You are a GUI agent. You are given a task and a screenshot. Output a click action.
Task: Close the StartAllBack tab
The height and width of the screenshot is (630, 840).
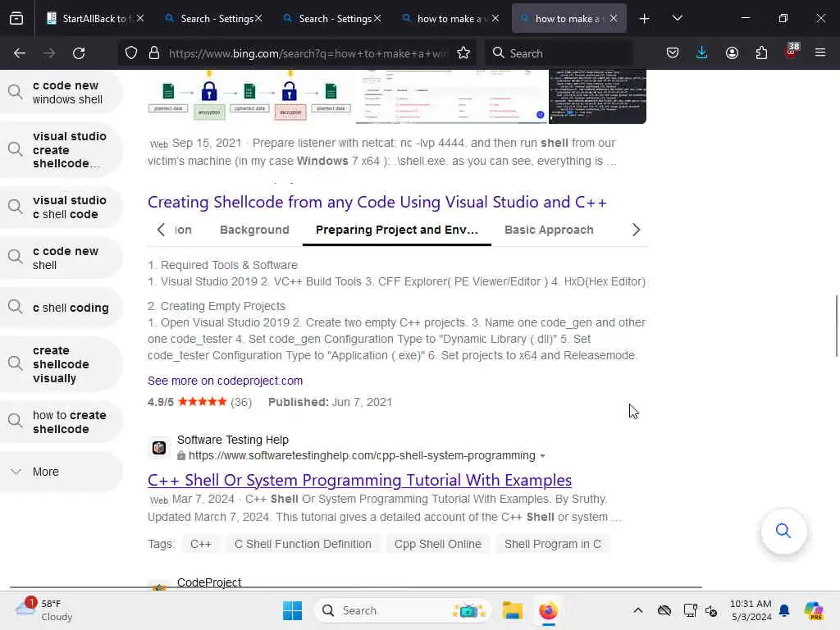[x=140, y=19]
